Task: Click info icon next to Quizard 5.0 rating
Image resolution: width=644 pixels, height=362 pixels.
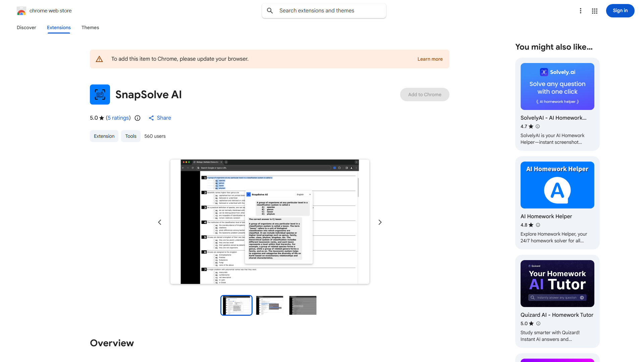Action: click(538, 323)
